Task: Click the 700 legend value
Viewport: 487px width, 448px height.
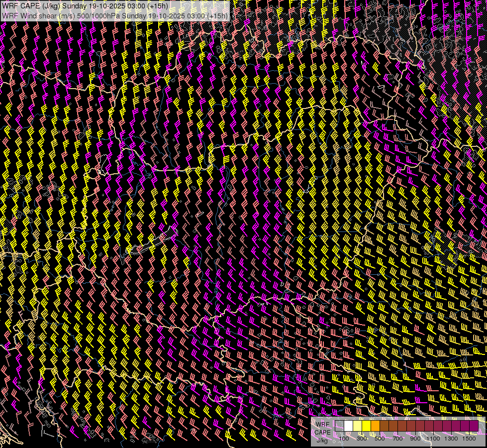Action: pyautogui.click(x=397, y=439)
